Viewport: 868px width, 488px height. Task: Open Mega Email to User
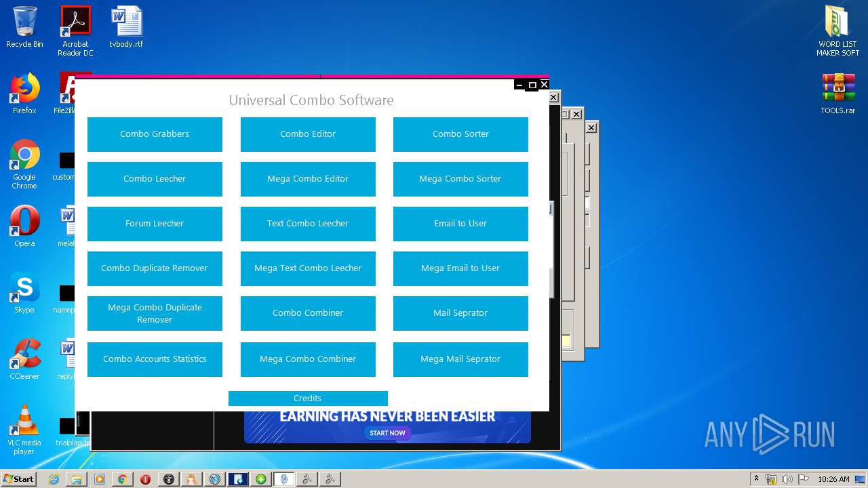tap(460, 268)
